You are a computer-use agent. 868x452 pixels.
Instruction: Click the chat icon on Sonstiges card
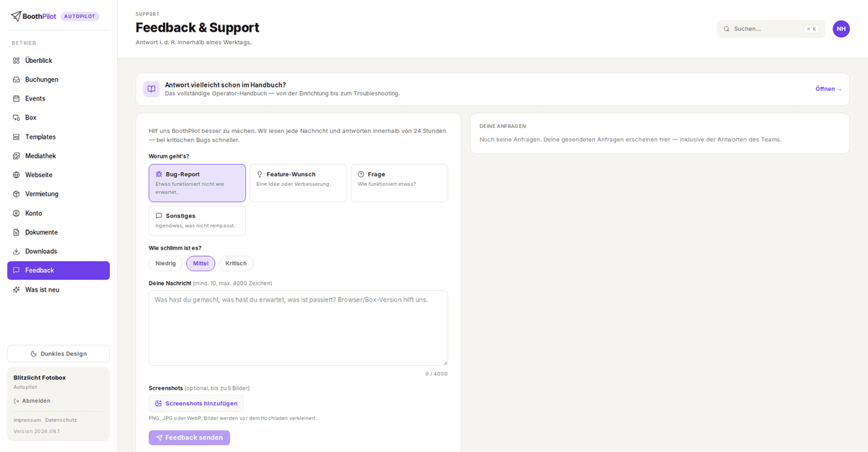click(x=159, y=216)
